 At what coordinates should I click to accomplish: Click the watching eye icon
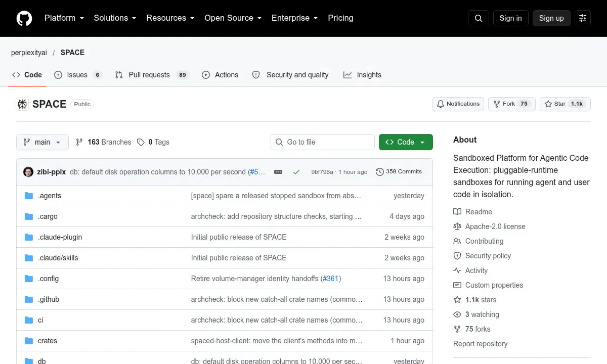tap(457, 314)
